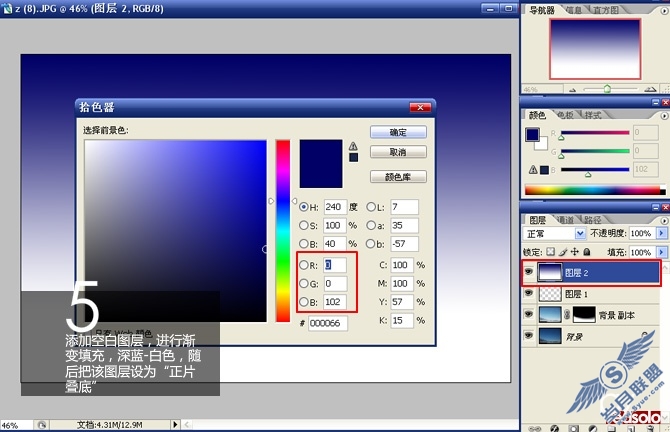Click the rainbow color ramp in Color panel
Viewport: 670px width, 432px height.
595,190
